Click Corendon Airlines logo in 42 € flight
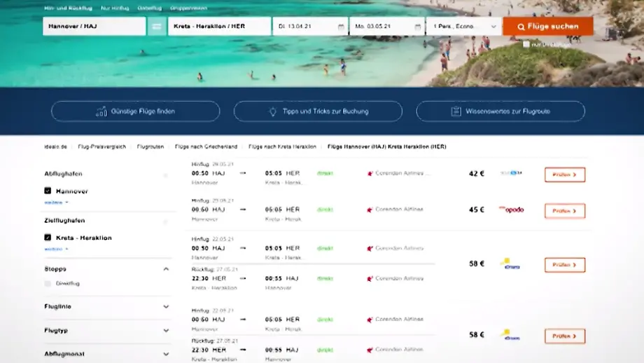The width and height of the screenshot is (644, 363). coord(370,173)
